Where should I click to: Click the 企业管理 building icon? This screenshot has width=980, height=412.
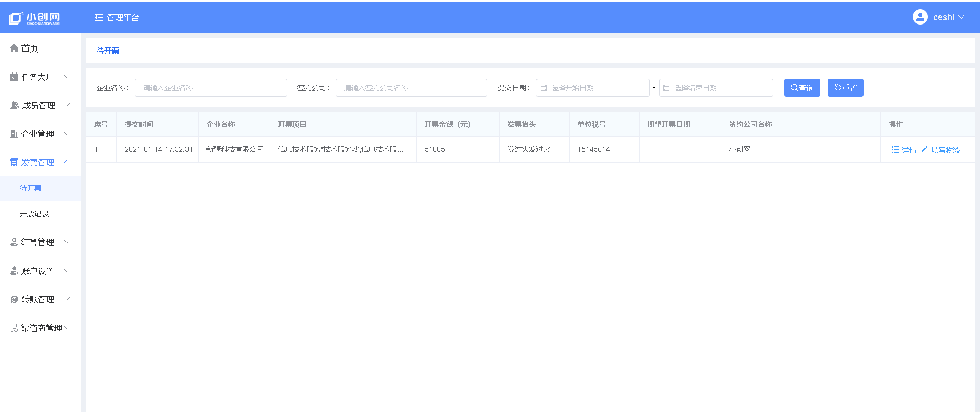click(x=14, y=134)
